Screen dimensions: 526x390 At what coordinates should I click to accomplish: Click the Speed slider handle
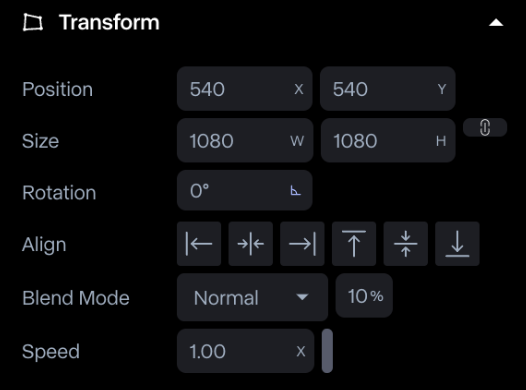tap(327, 351)
